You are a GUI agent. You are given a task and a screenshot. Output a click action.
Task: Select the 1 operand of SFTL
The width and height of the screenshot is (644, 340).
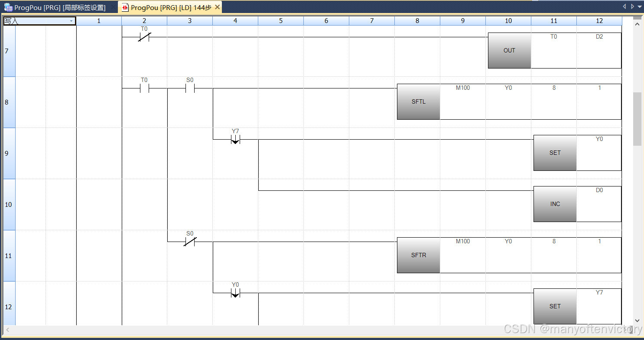tap(599, 88)
